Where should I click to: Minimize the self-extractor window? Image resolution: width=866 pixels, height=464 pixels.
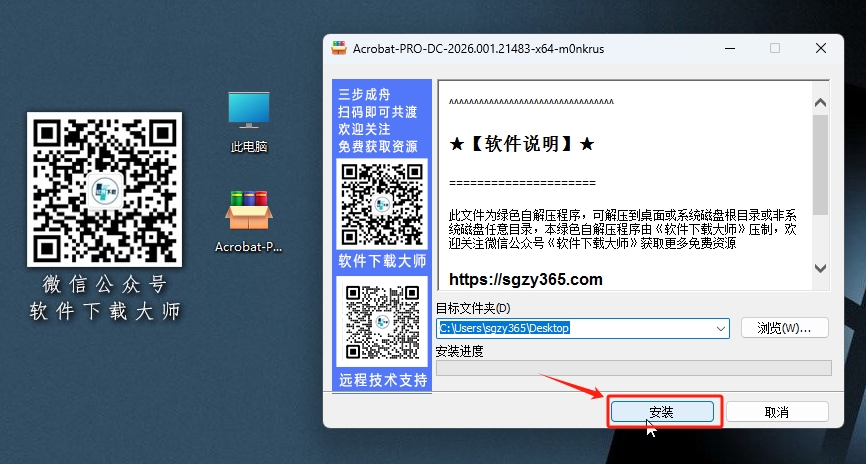[730, 48]
